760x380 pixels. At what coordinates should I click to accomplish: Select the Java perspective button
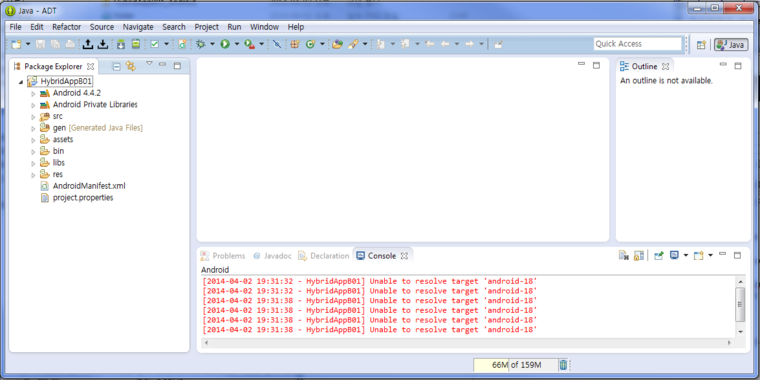(x=731, y=45)
